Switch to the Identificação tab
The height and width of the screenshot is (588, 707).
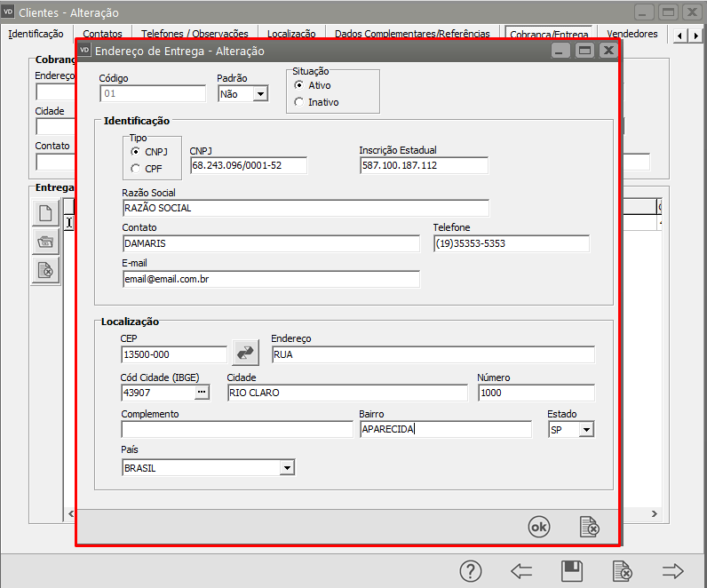pyautogui.click(x=36, y=34)
